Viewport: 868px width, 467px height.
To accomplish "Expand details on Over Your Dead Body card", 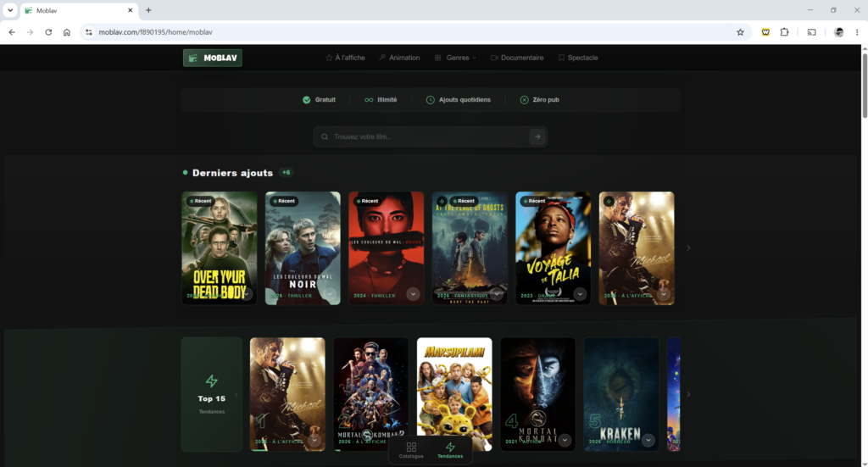I will (x=247, y=294).
